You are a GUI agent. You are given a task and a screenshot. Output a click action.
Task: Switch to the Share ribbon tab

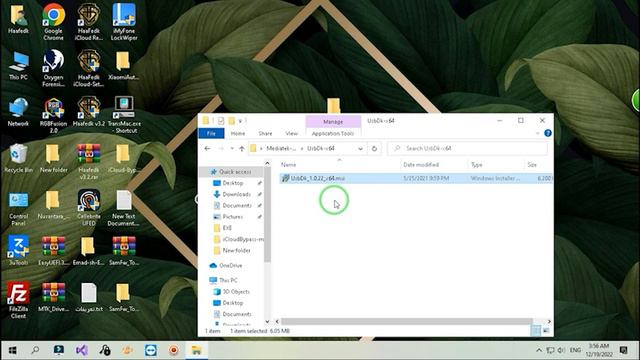(265, 133)
